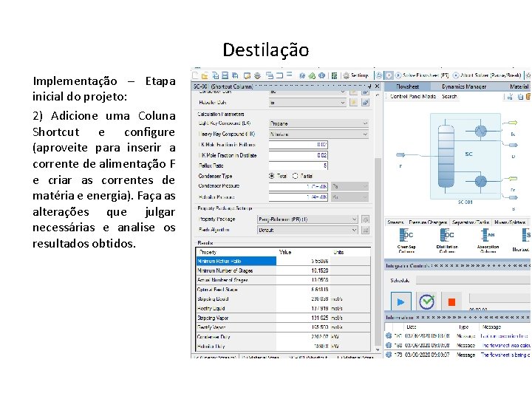Select reboiler energy stream arrow
Viewport: 532px width, 399px height.
[513, 179]
